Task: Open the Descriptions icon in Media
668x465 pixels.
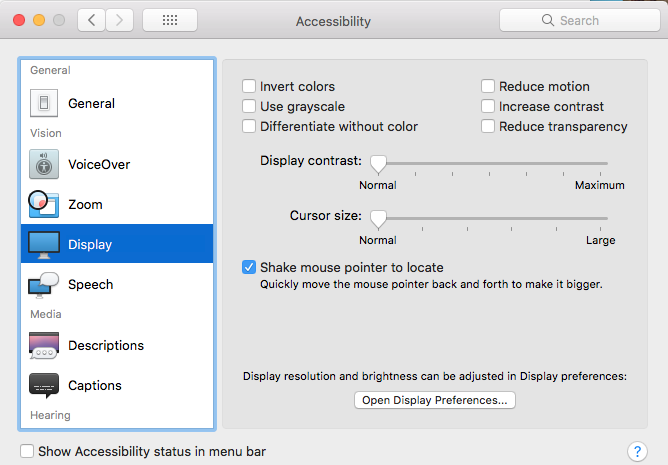Action: [44, 346]
